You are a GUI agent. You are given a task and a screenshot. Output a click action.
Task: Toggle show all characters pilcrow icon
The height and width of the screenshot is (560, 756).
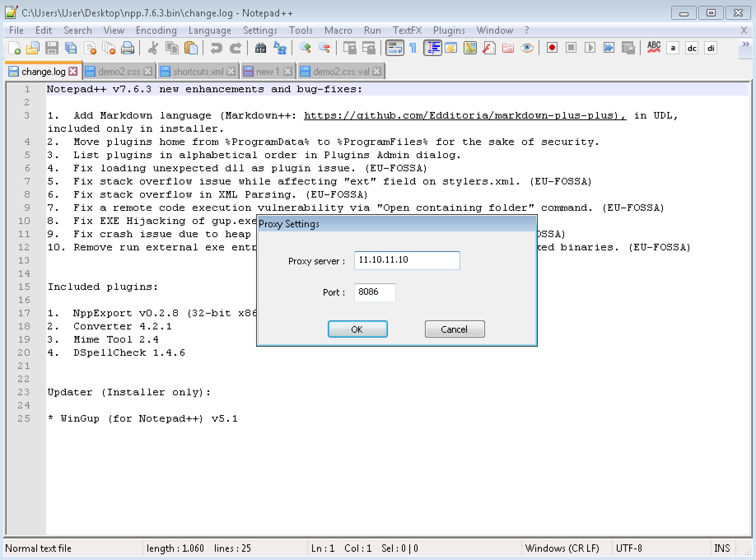click(x=413, y=48)
